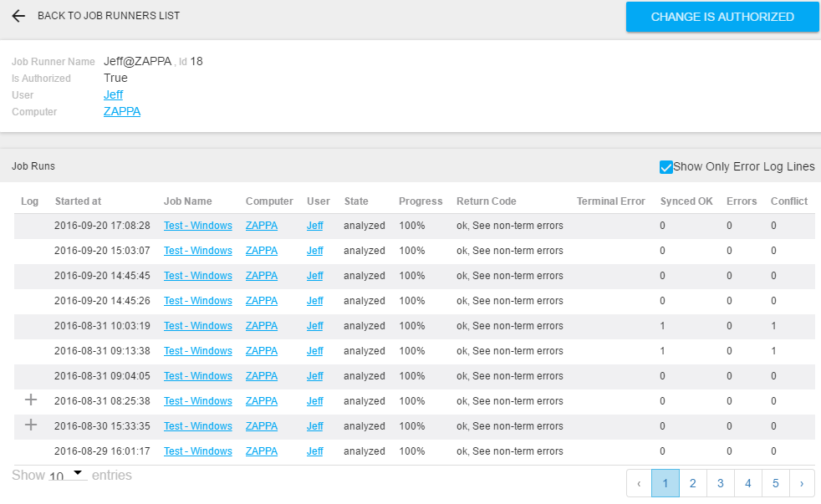
Task: Go to page 2 of job runs
Action: [x=692, y=483]
